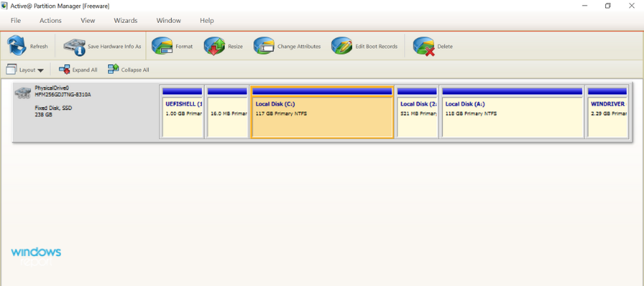The image size is (644, 286).
Task: Select the PhysicalDrive0 SSD drive icon
Action: pos(23,93)
